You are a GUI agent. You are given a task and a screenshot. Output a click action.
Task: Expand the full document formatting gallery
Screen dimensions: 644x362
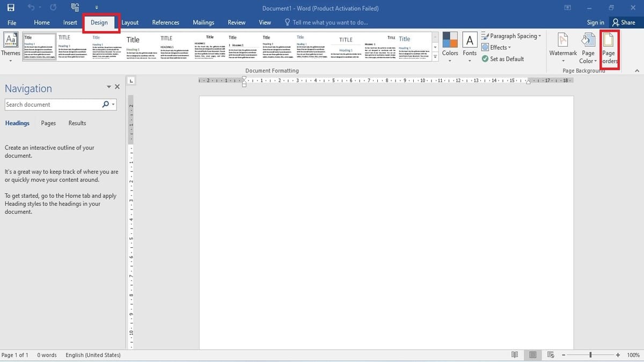[435, 58]
